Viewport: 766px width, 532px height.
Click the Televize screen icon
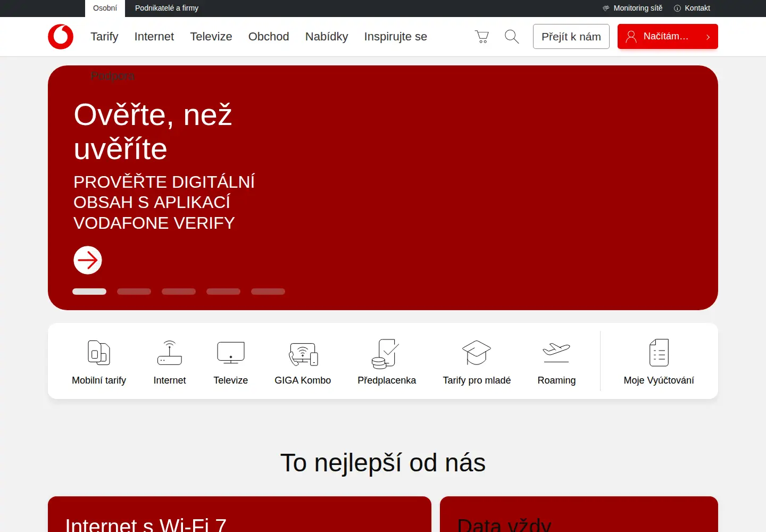(231, 353)
